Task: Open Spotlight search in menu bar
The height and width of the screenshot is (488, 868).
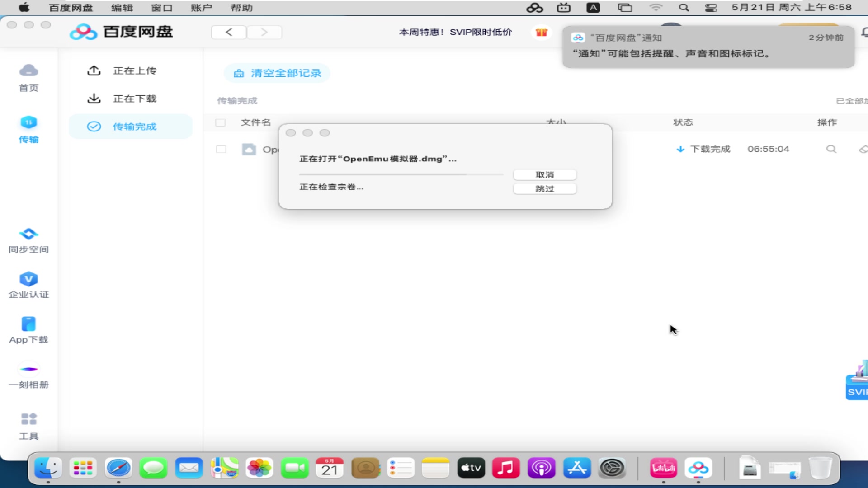Action: 684,8
